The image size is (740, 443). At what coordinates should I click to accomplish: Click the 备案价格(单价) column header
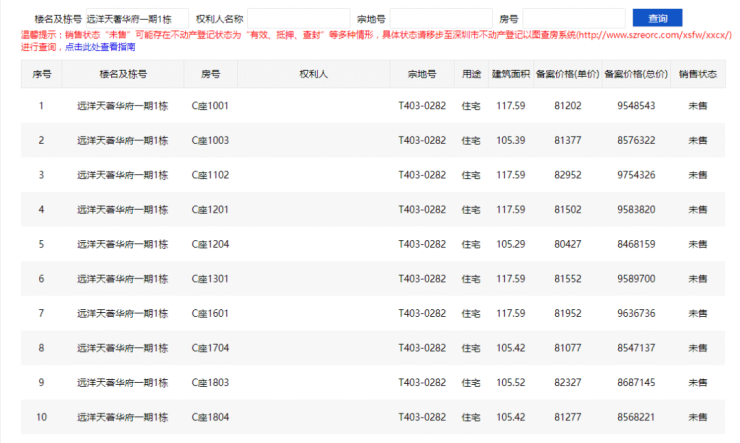(x=567, y=74)
